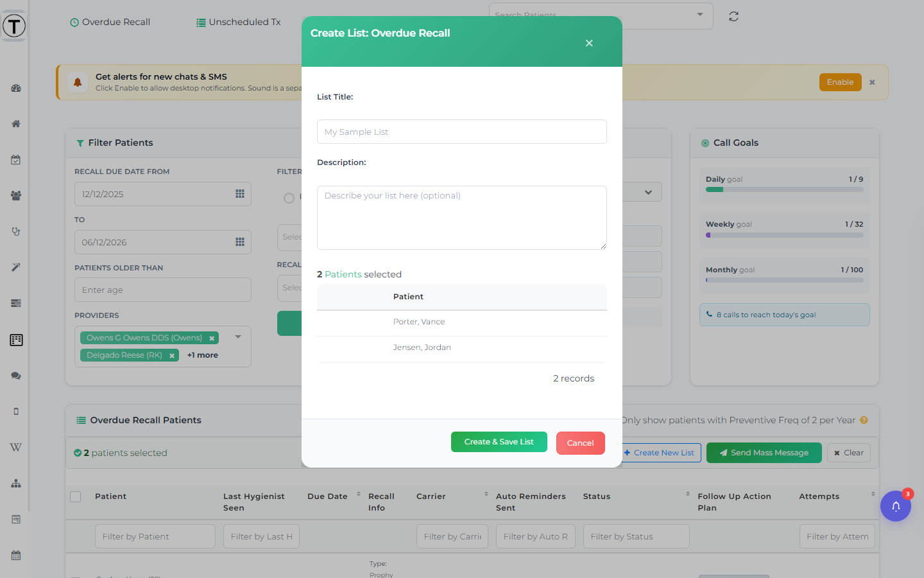Click the +1 more providers link
This screenshot has height=578, width=924.
pos(203,355)
